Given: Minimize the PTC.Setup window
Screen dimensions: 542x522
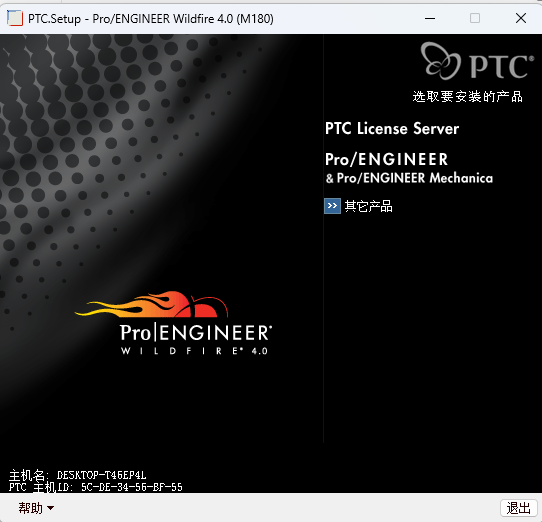Looking at the screenshot, I should [x=430, y=18].
